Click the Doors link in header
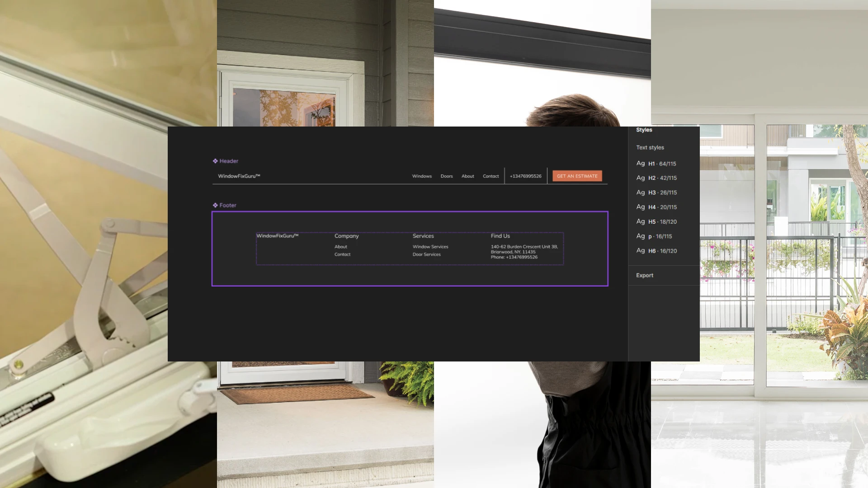 pos(447,176)
